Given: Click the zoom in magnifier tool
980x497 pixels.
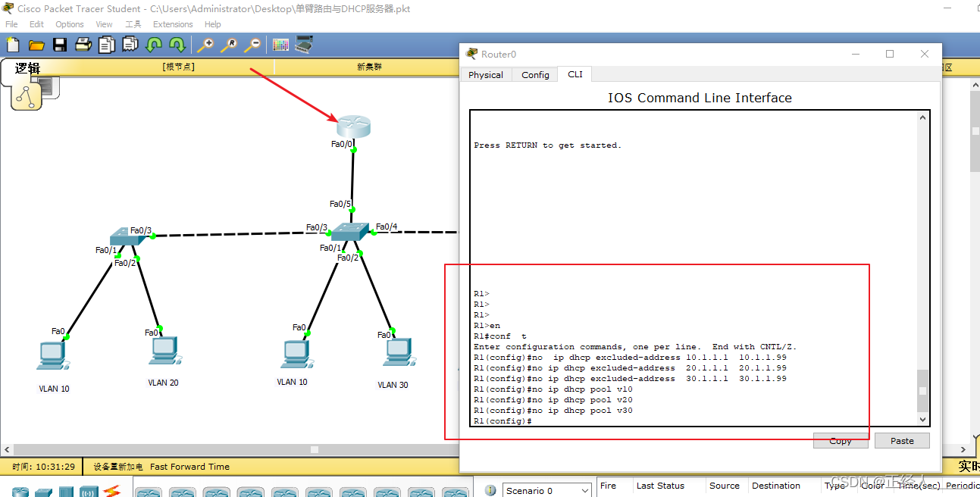Looking at the screenshot, I should [x=205, y=44].
